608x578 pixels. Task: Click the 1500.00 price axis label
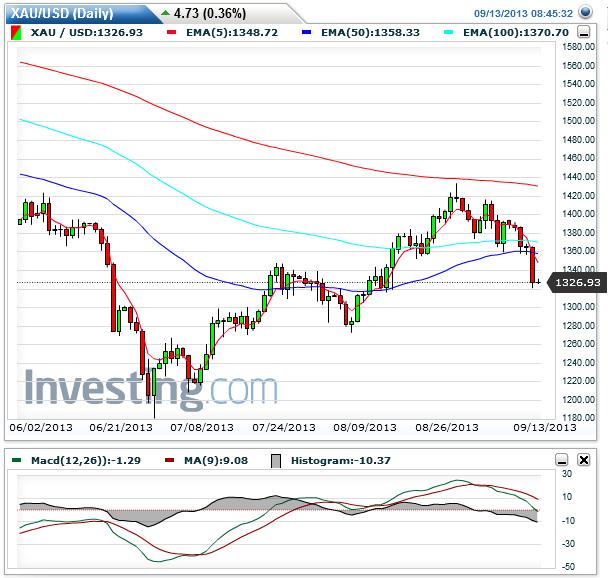(578, 121)
